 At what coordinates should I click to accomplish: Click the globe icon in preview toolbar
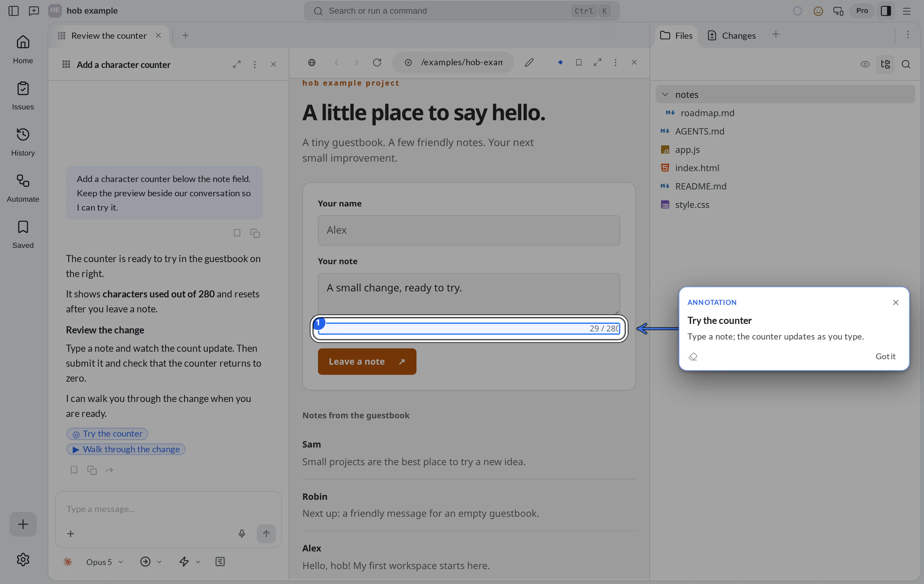(x=312, y=62)
